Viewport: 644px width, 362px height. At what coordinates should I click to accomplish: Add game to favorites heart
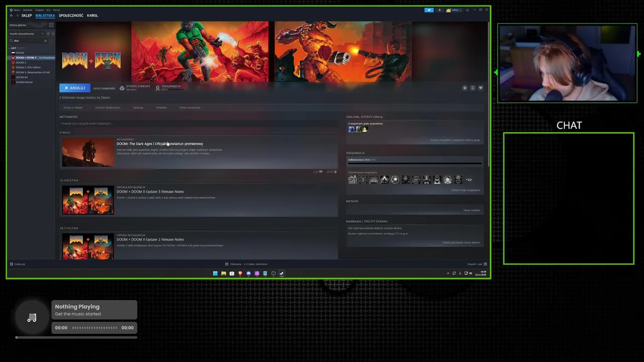(480, 88)
